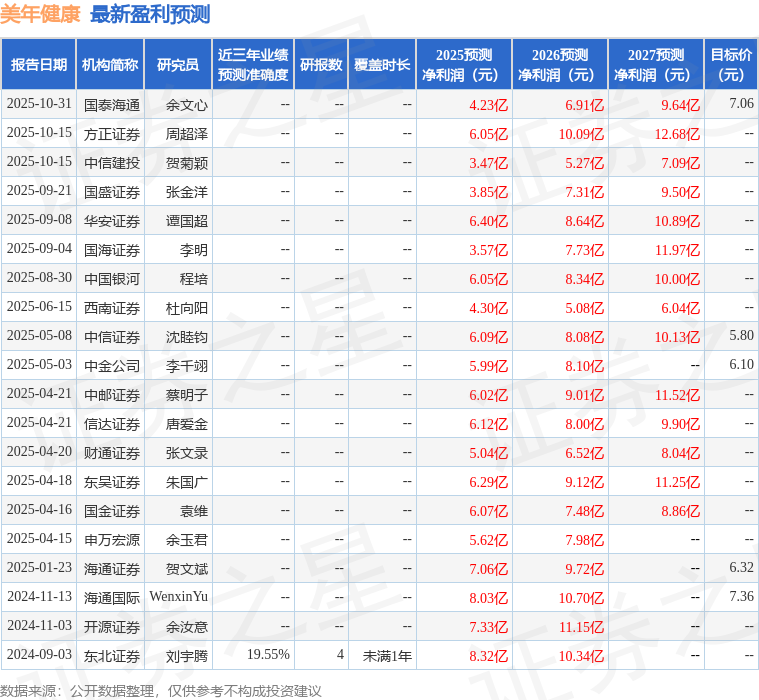The width and height of the screenshot is (759, 700).
Task: Click the 美年健康 title text
Action: 40,15
